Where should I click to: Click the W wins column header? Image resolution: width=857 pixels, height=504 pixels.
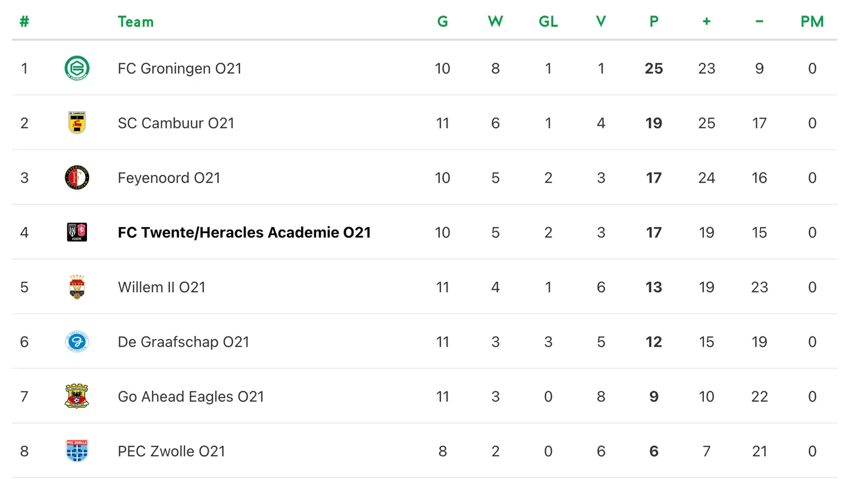pyautogui.click(x=495, y=22)
